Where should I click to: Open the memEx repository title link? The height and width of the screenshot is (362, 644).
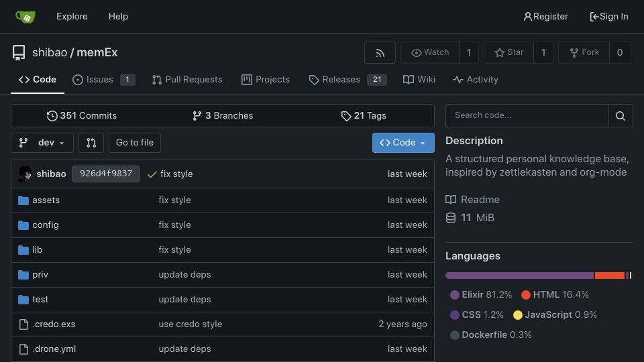point(97,52)
